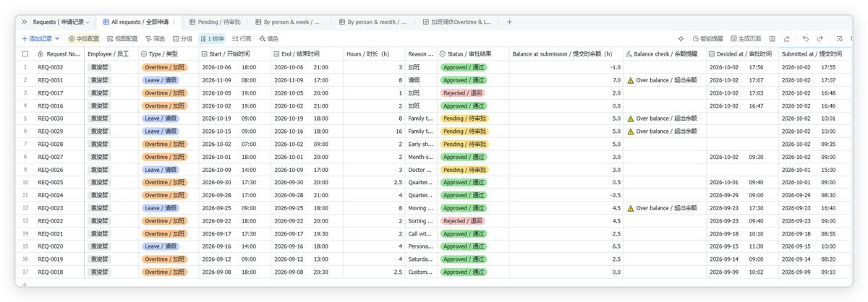
Task: Click Status / 审批结果 column header
Action: 473,54
